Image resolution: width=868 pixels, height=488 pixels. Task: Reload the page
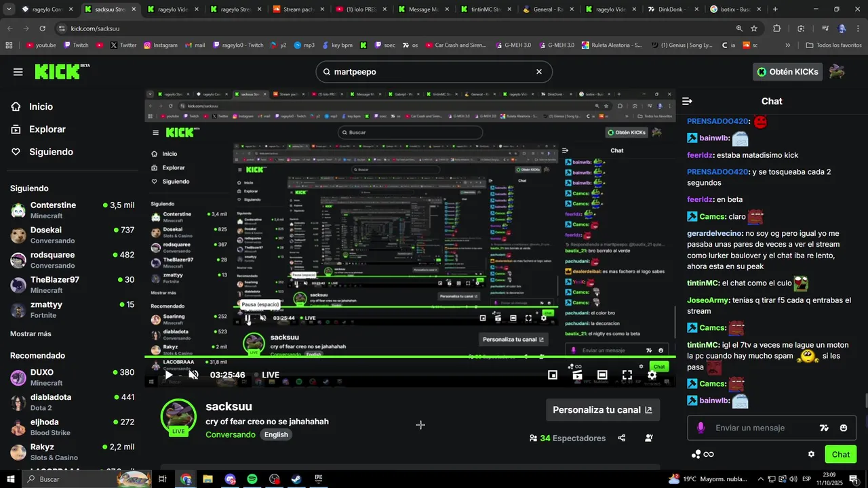pyautogui.click(x=43, y=28)
